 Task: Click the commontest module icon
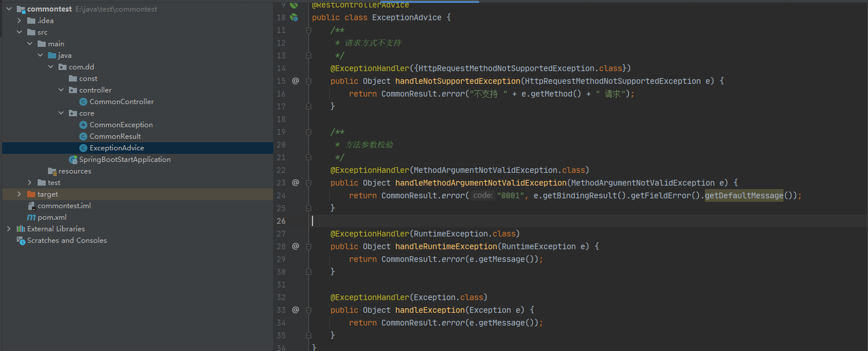21,9
